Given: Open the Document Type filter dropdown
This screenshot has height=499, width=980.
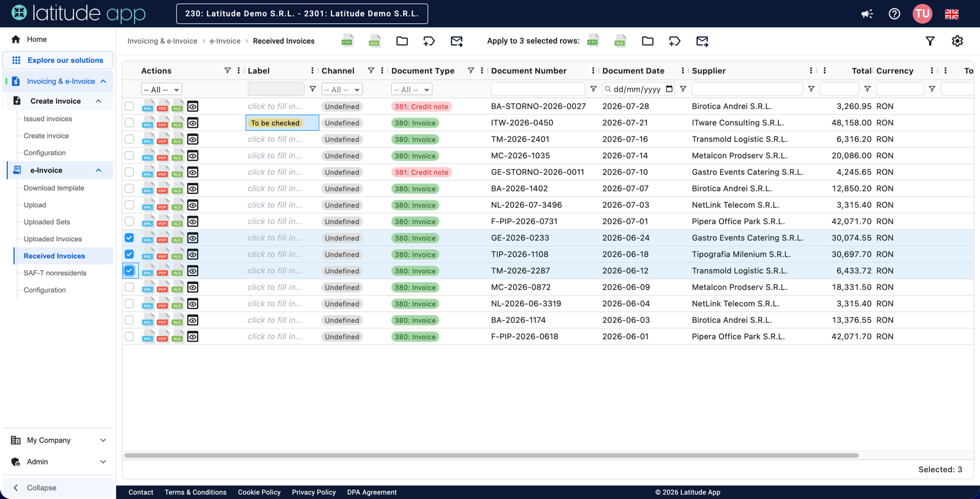Looking at the screenshot, I should click(411, 90).
